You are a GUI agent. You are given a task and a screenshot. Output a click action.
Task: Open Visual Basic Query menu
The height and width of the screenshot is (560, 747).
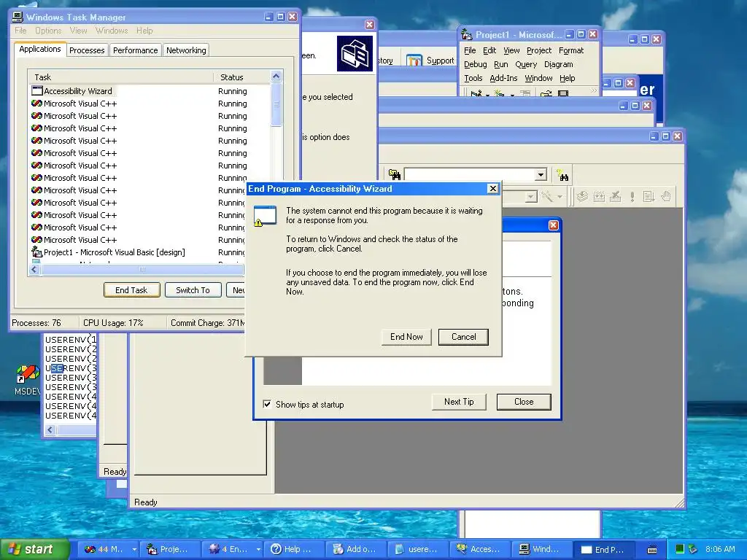coord(526,64)
